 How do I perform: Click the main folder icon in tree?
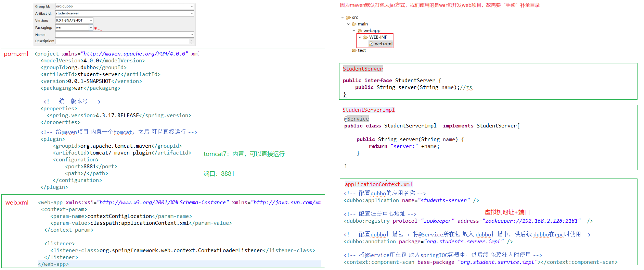point(354,24)
